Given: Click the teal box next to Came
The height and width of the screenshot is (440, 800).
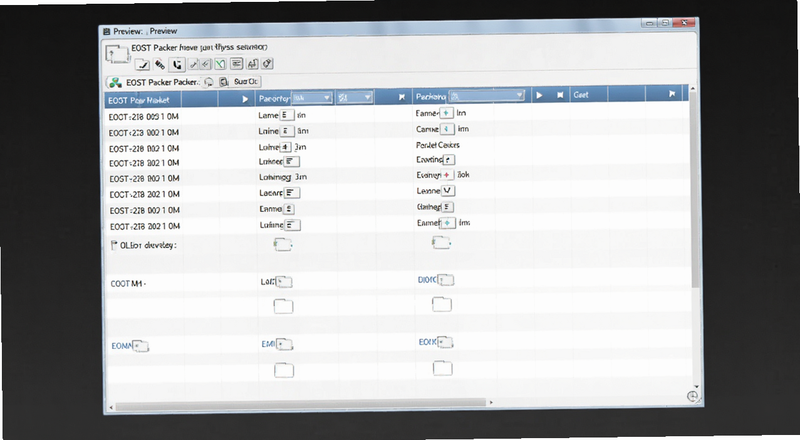Looking at the screenshot, I should [x=447, y=129].
